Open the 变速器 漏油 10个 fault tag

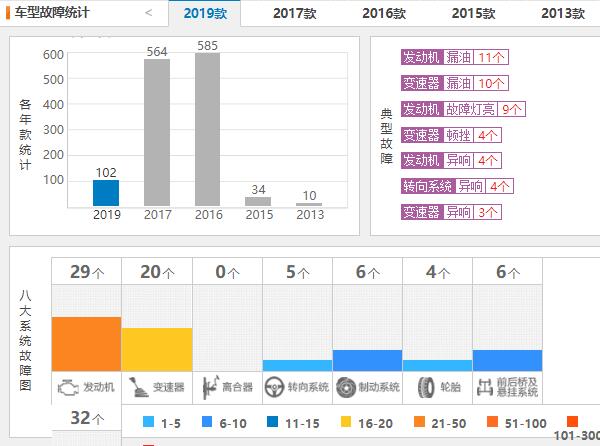455,83
